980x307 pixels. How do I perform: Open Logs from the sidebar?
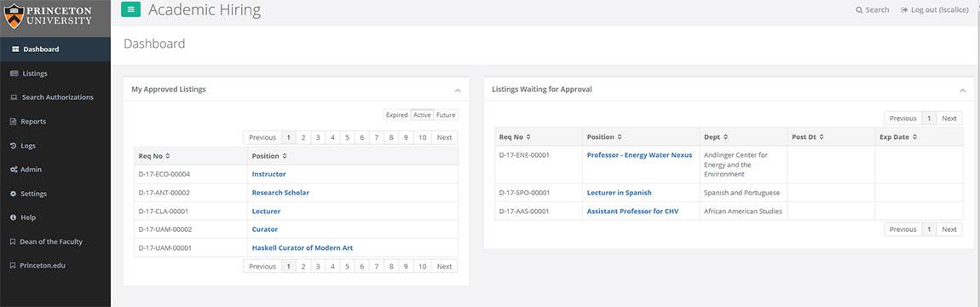coord(55,146)
